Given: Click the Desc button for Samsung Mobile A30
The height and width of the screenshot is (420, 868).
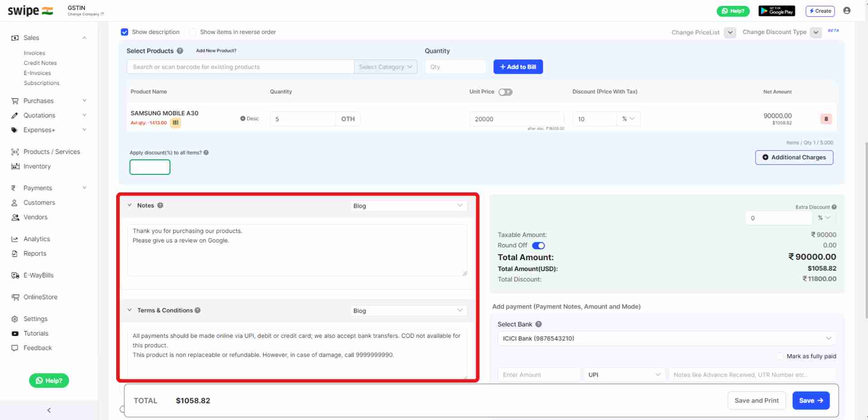Looking at the screenshot, I should [250, 119].
